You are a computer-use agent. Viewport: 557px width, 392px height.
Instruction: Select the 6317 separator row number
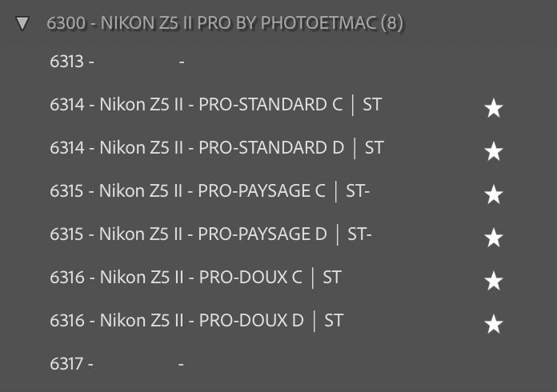point(68,364)
